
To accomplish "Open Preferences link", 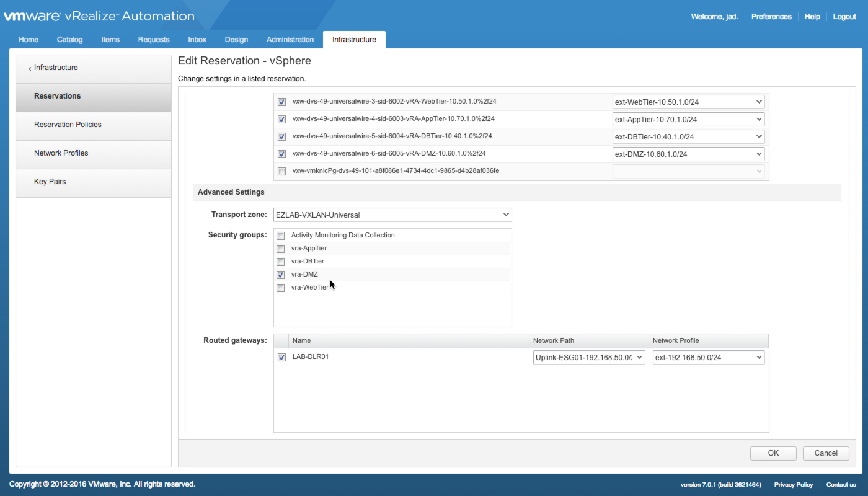I will click(x=771, y=17).
